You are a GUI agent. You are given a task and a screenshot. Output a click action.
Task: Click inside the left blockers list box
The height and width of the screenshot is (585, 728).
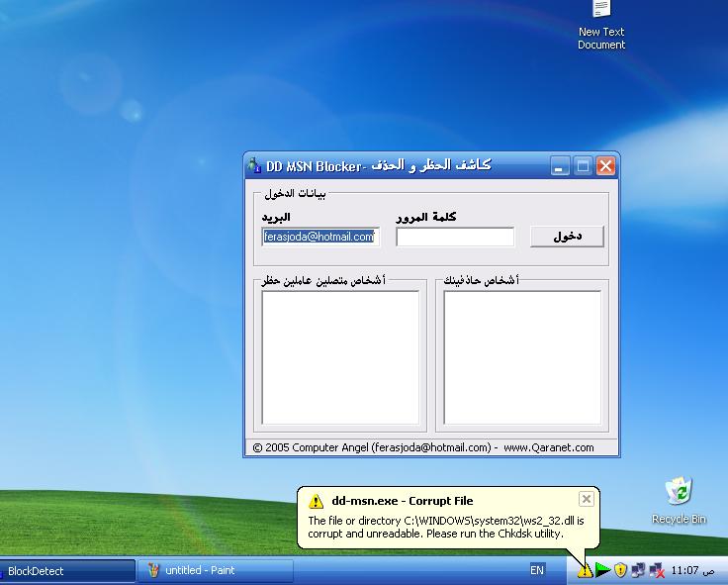click(340, 357)
